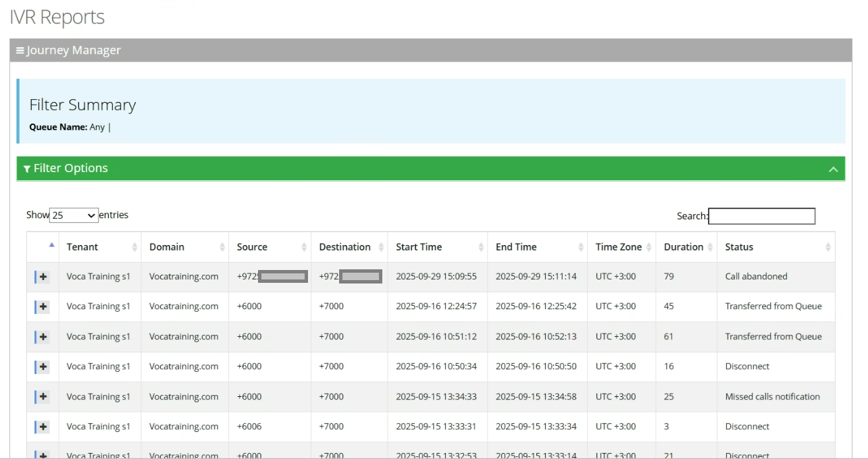Expand the 10:51:12 call row details
The image size is (868, 459).
click(43, 337)
